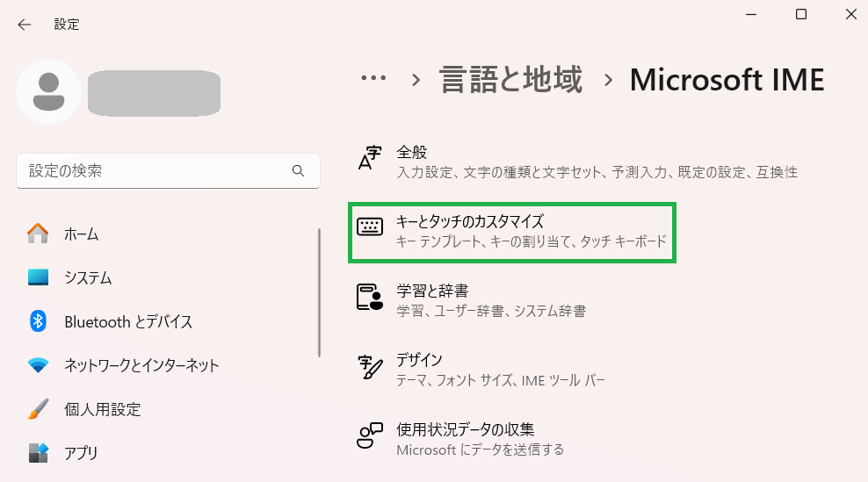Click the 設定の検索 search field
868x482 pixels.
(x=158, y=170)
